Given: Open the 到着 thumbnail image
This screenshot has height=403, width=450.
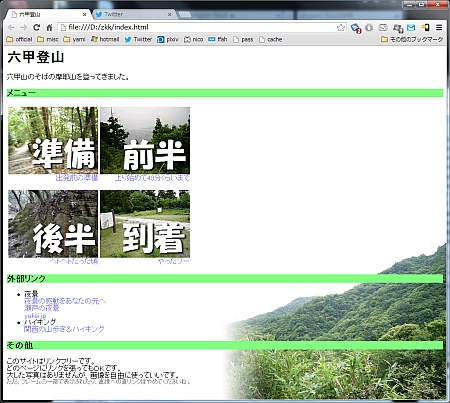Looking at the screenshot, I should (145, 224).
